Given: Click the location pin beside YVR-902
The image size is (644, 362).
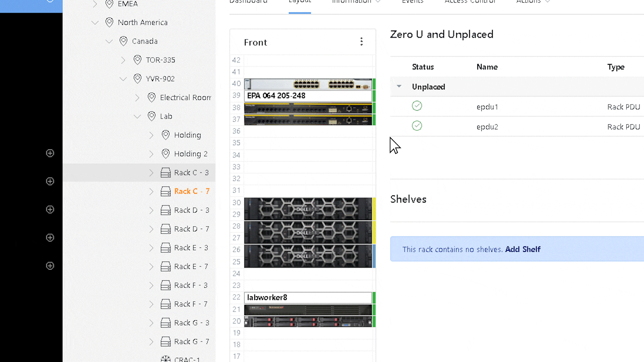Looking at the screenshot, I should [137, 78].
